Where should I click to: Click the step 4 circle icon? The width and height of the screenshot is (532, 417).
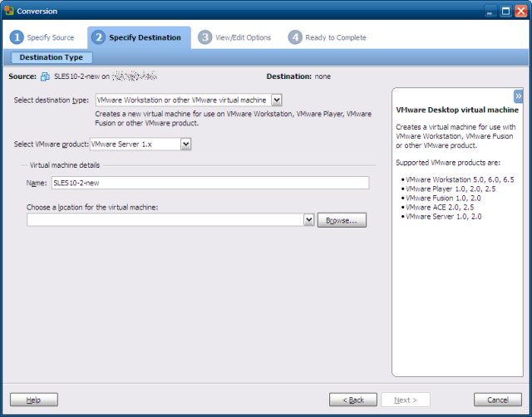tap(295, 37)
